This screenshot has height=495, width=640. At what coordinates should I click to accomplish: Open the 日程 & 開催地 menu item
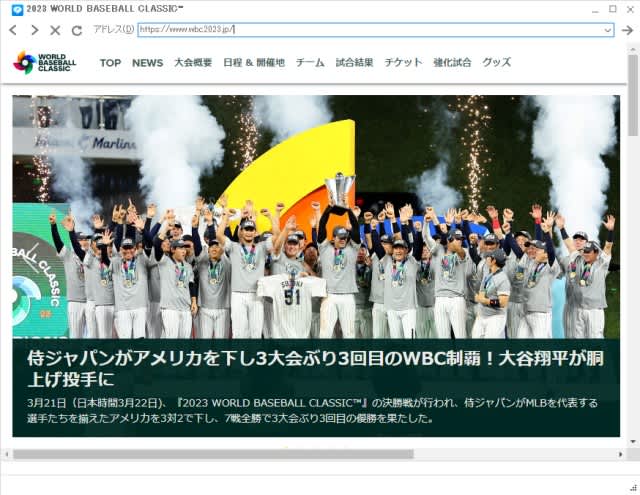tap(254, 62)
